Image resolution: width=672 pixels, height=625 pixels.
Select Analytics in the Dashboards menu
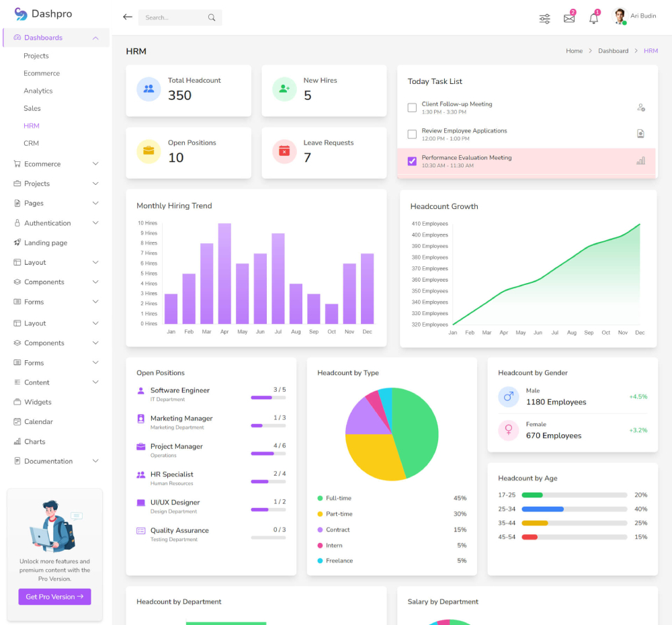pos(38,91)
